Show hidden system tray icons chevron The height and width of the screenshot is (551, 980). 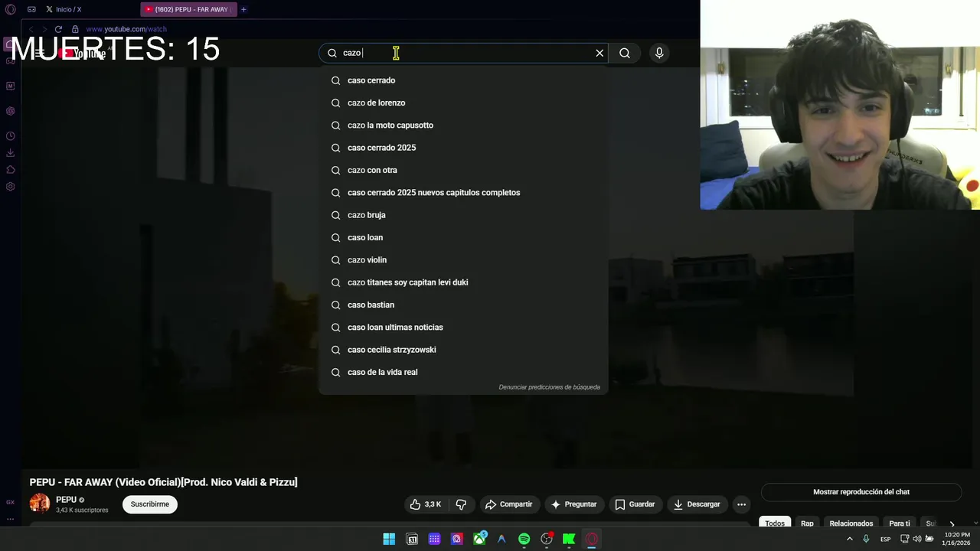click(849, 539)
